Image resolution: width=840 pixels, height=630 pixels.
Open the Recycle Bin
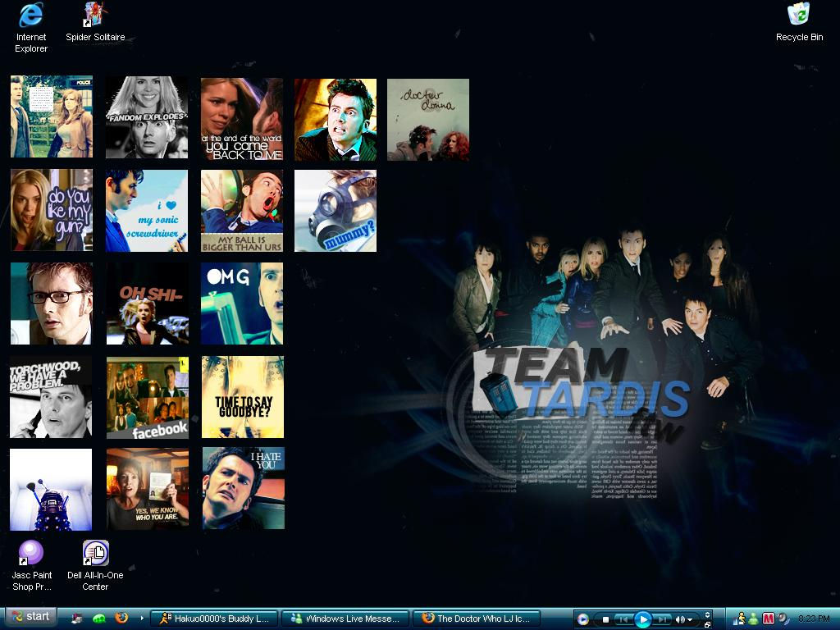797,15
